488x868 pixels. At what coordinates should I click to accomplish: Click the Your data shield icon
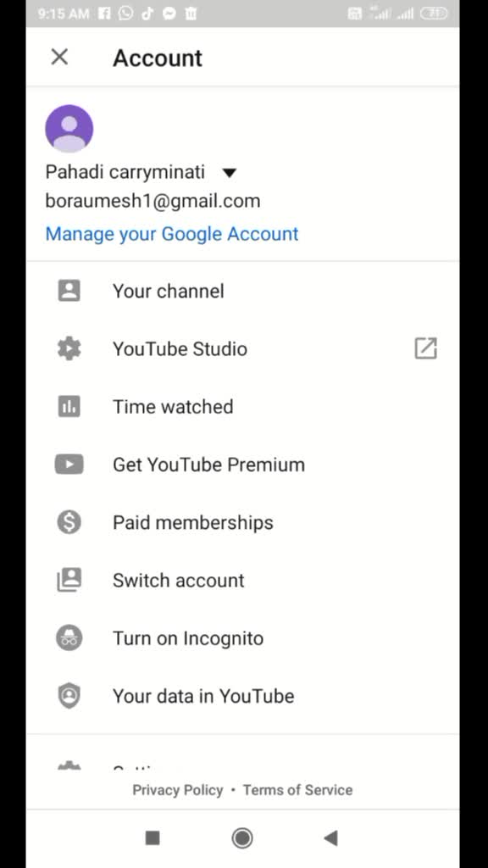(x=69, y=696)
